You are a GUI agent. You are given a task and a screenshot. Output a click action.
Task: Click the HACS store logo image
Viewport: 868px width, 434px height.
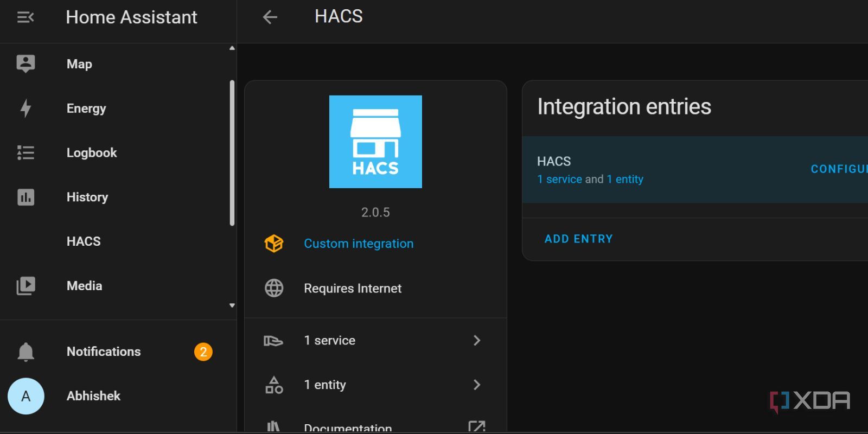(x=375, y=142)
